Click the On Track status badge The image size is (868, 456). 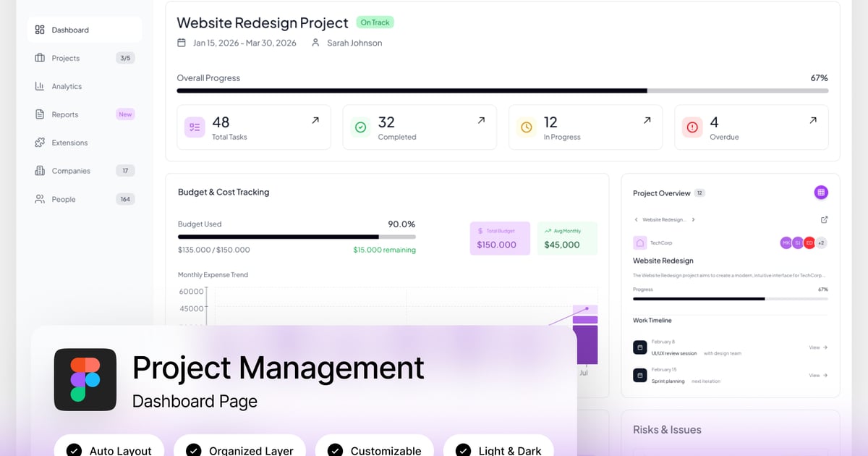[x=375, y=22]
